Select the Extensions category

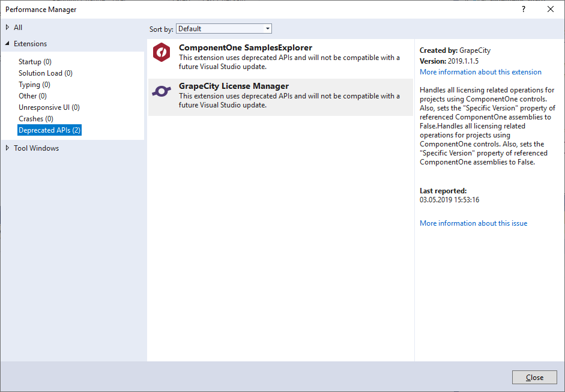click(30, 44)
